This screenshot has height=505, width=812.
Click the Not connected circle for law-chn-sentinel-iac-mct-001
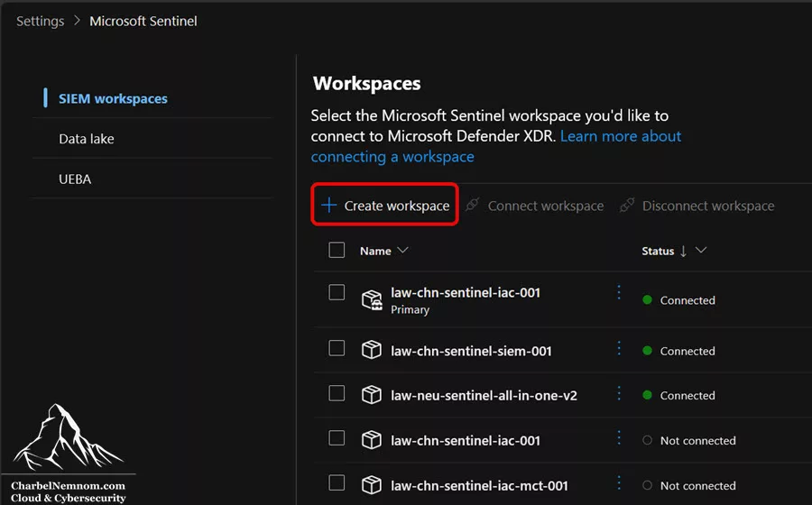[647, 485]
